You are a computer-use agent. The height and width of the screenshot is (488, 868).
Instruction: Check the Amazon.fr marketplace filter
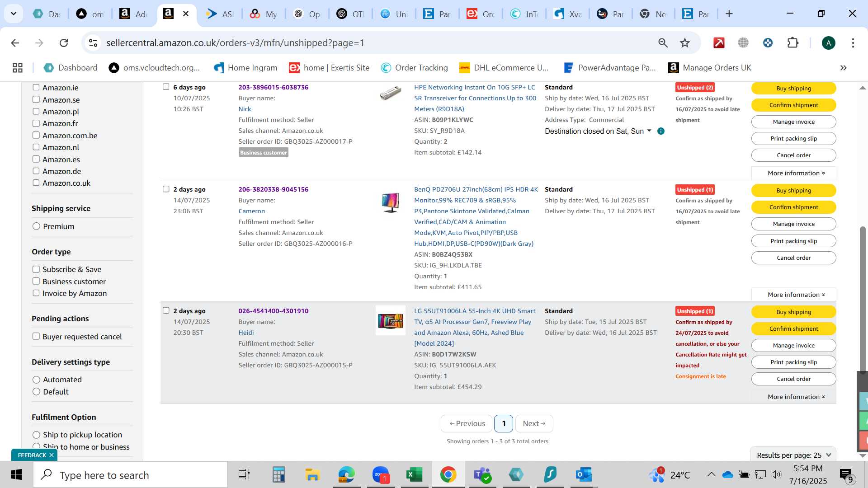click(36, 123)
